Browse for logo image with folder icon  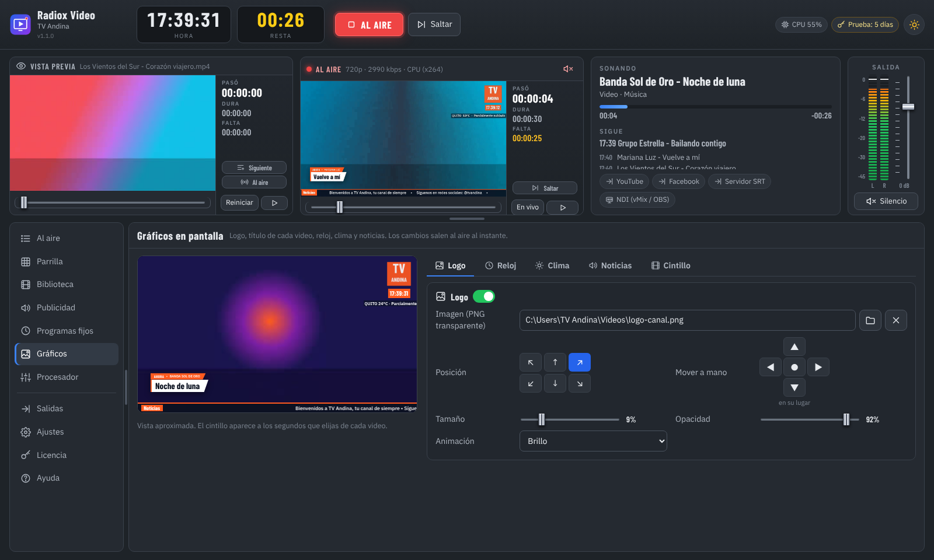(870, 320)
